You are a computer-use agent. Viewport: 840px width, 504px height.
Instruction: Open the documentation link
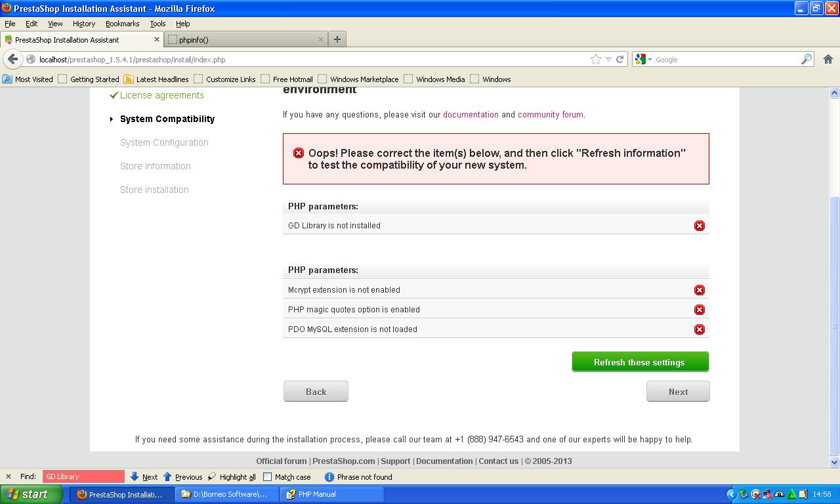(x=471, y=114)
